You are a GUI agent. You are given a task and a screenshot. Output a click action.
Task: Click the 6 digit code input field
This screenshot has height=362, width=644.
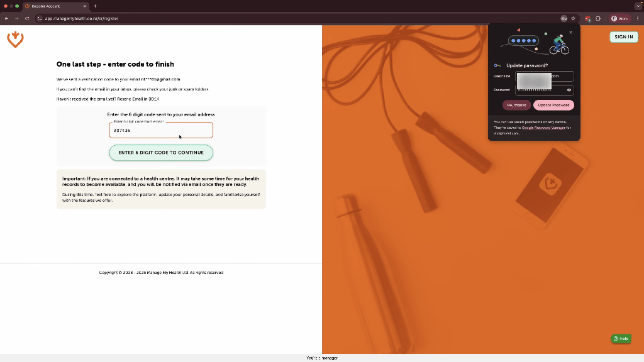point(161,130)
